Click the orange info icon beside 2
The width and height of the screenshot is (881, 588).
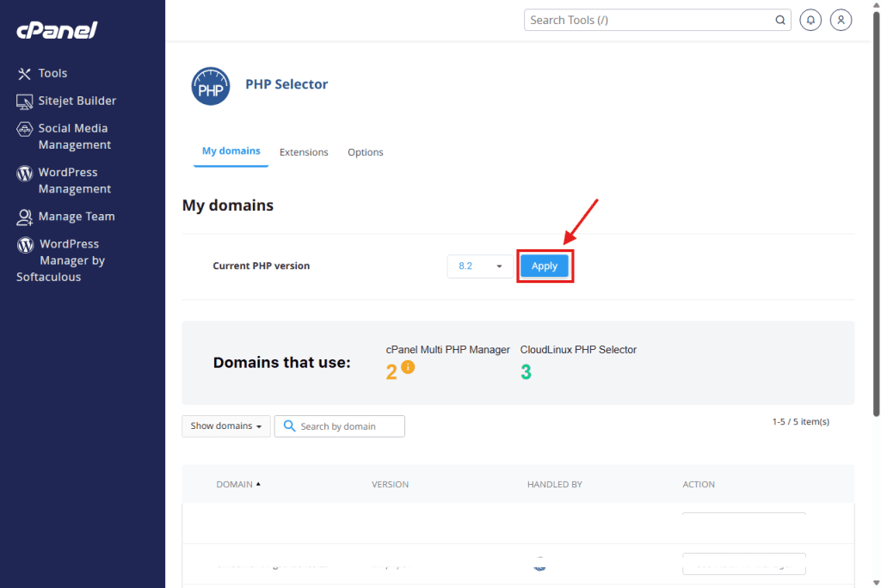click(408, 367)
